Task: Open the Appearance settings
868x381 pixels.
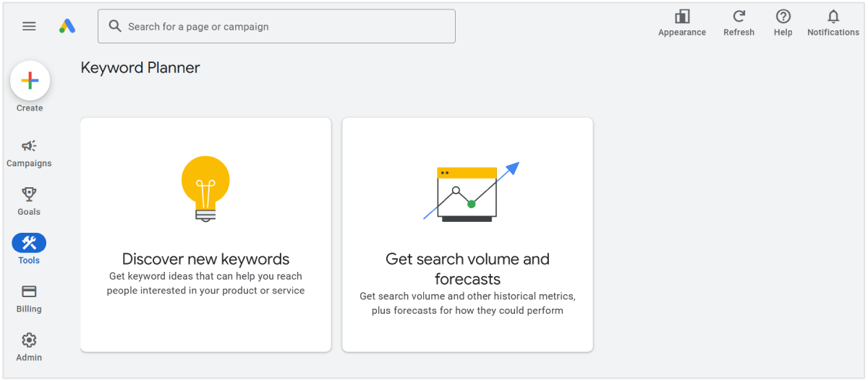Action: click(x=681, y=23)
